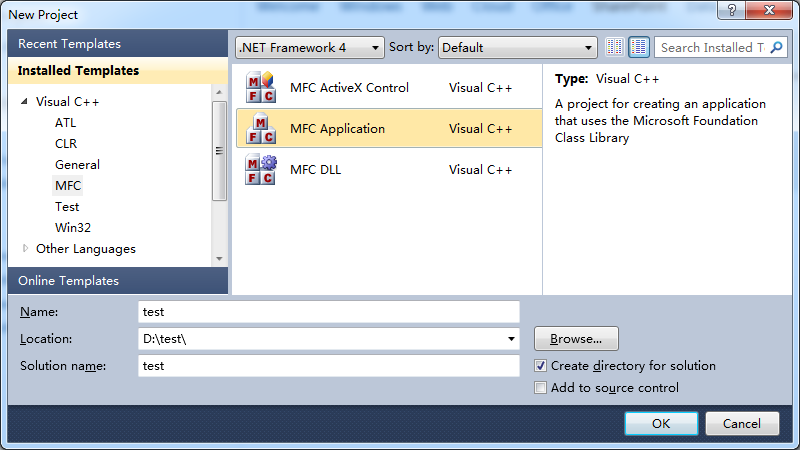800x450 pixels.
Task: Enable Add to source control checkbox
Action: 541,388
